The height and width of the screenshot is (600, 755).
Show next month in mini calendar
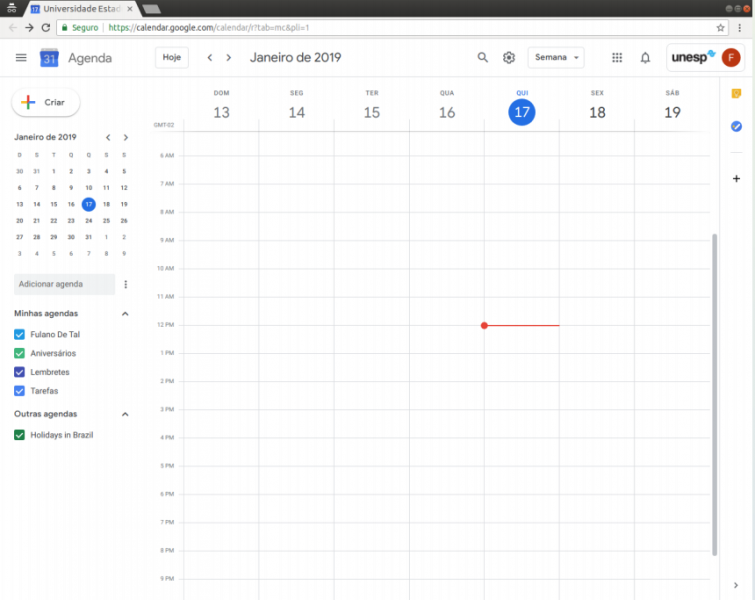[126, 138]
